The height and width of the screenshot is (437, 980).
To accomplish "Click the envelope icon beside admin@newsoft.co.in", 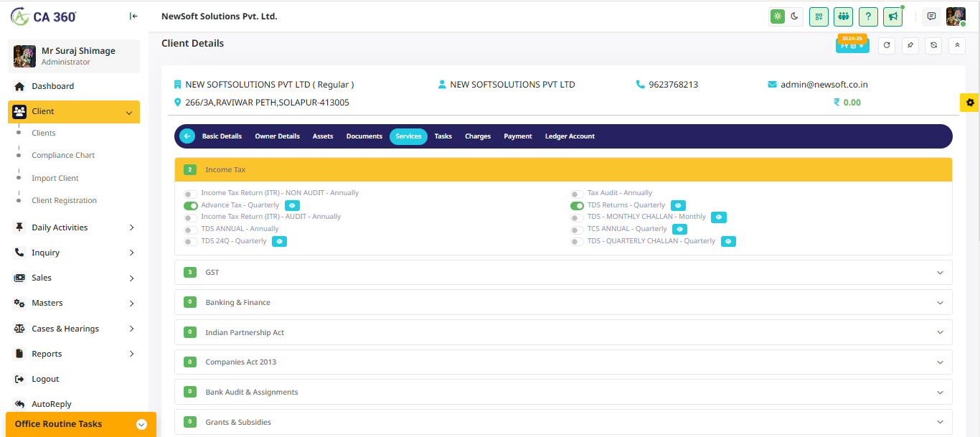I will coord(772,85).
